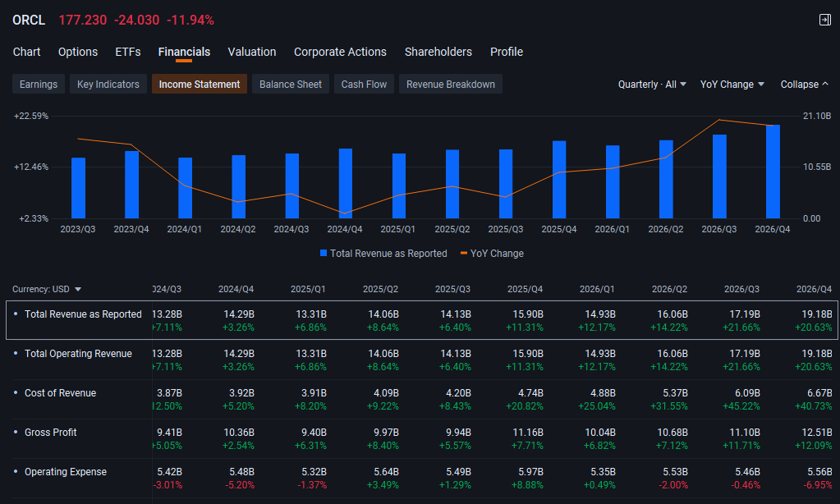Open the Corporate Actions tab

pos(340,52)
